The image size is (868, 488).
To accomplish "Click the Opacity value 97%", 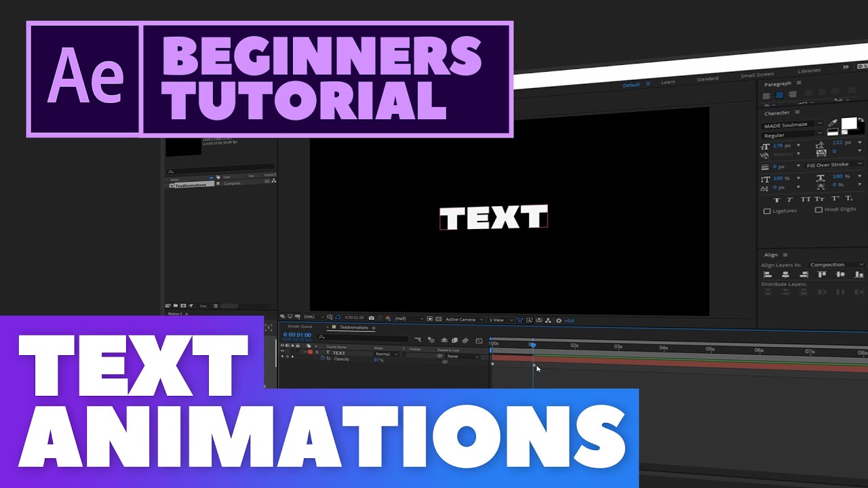I will pos(379,360).
